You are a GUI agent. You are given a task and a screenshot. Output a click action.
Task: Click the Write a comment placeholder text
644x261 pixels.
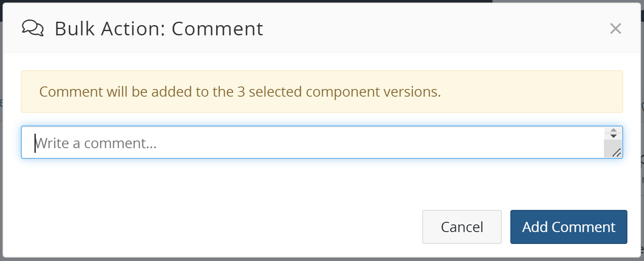96,143
